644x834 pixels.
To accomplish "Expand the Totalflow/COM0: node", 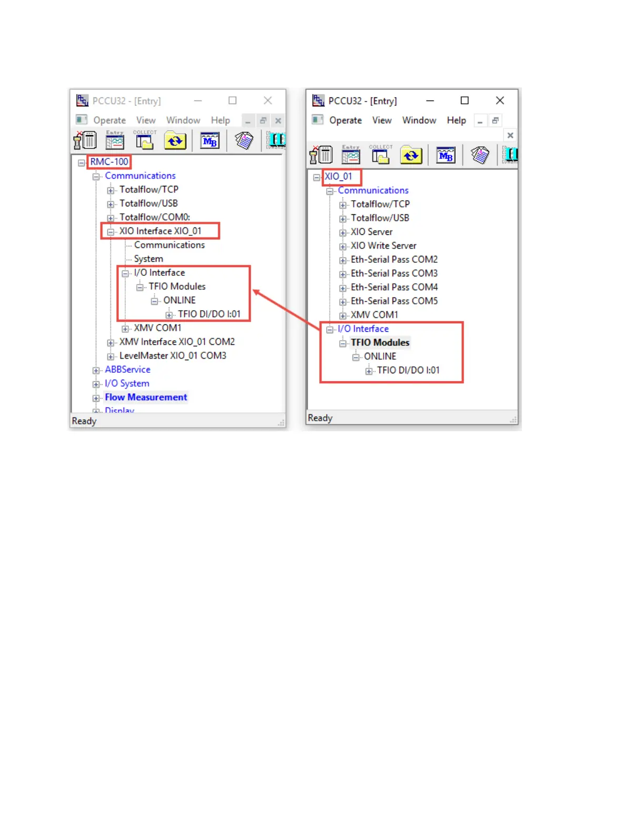I will pos(110,218).
